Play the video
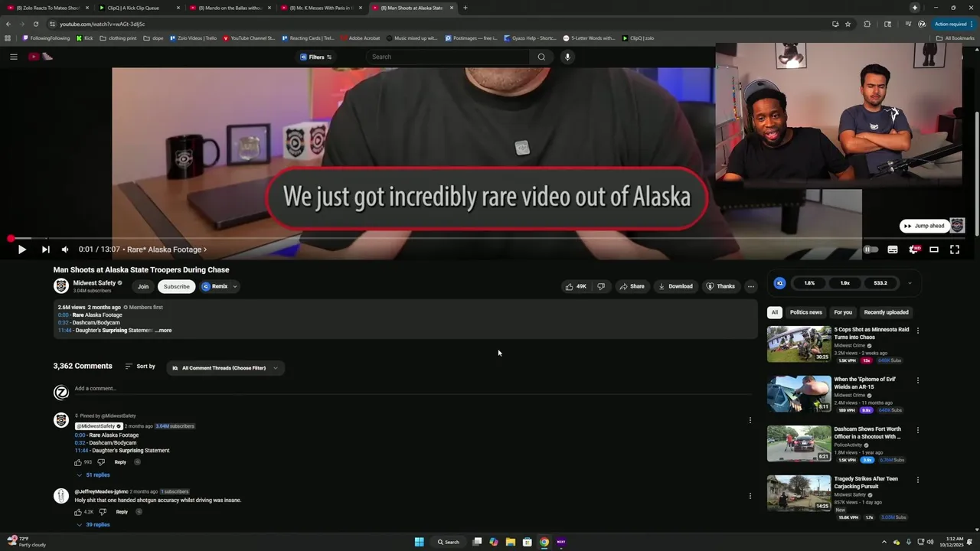The width and height of the screenshot is (980, 551). pos(21,249)
